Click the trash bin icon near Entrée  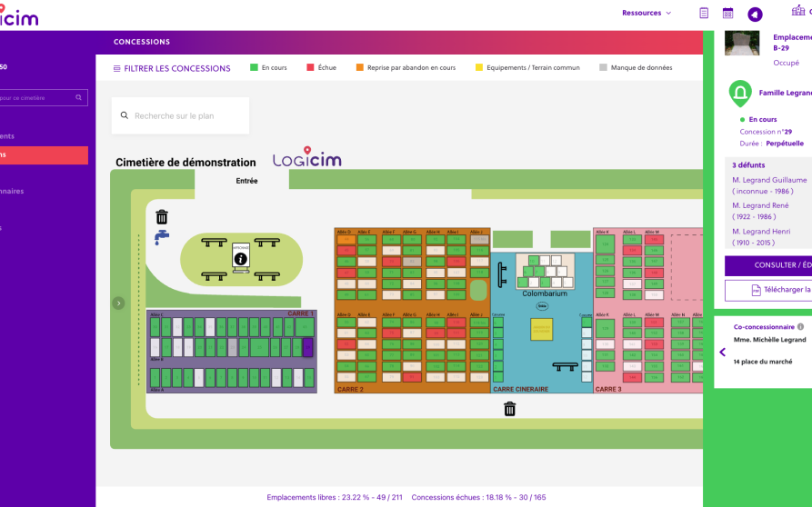tap(162, 217)
